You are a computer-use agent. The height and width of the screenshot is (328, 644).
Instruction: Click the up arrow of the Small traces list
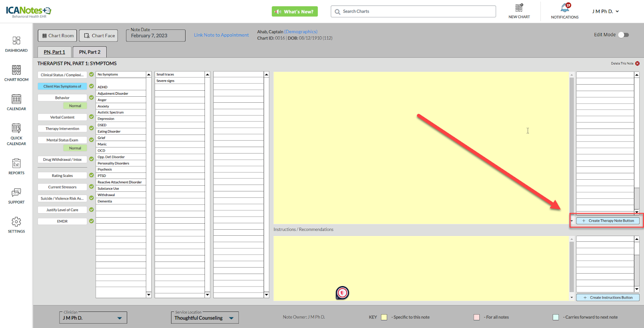pyautogui.click(x=207, y=75)
